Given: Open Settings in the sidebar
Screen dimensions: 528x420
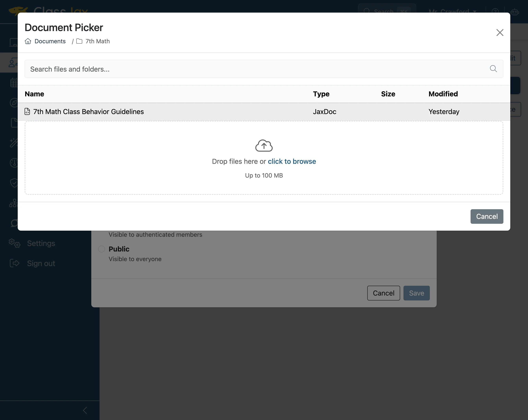Looking at the screenshot, I should [41, 243].
